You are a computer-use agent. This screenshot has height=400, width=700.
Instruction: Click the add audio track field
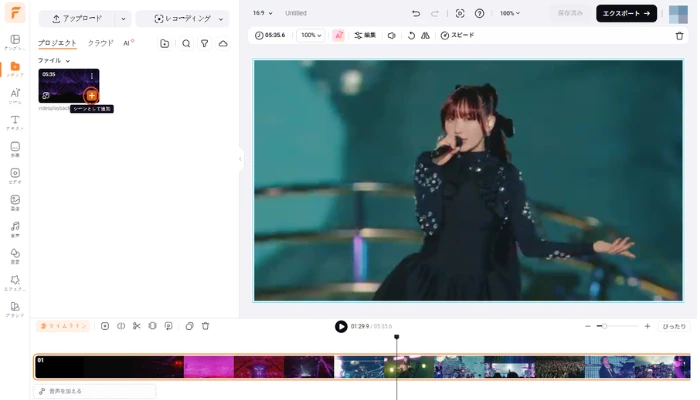click(x=95, y=392)
